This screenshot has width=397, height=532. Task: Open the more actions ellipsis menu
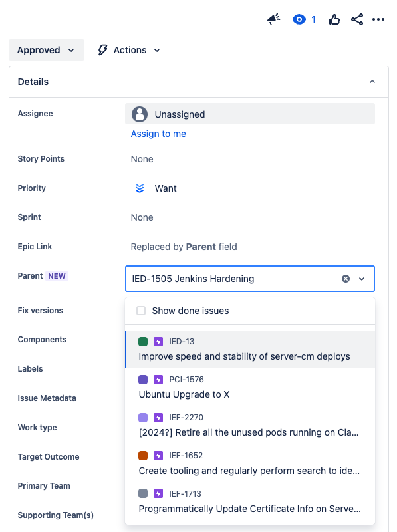pos(379,19)
